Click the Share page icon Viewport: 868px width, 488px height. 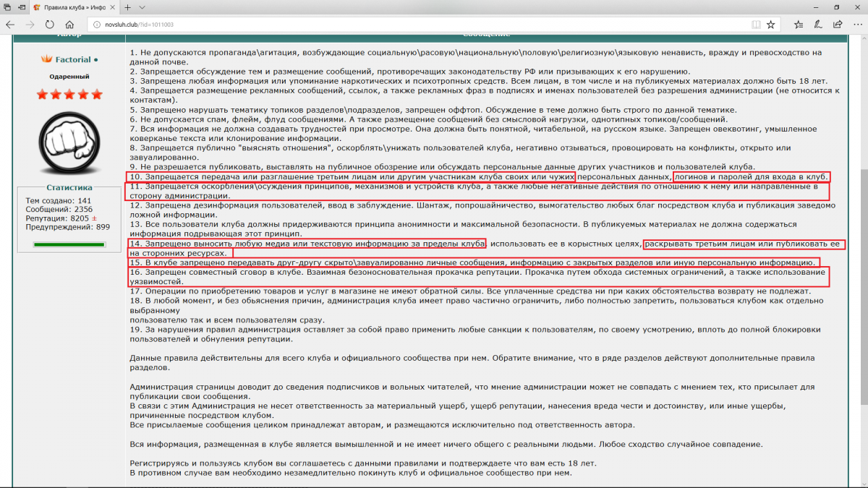tap(836, 24)
